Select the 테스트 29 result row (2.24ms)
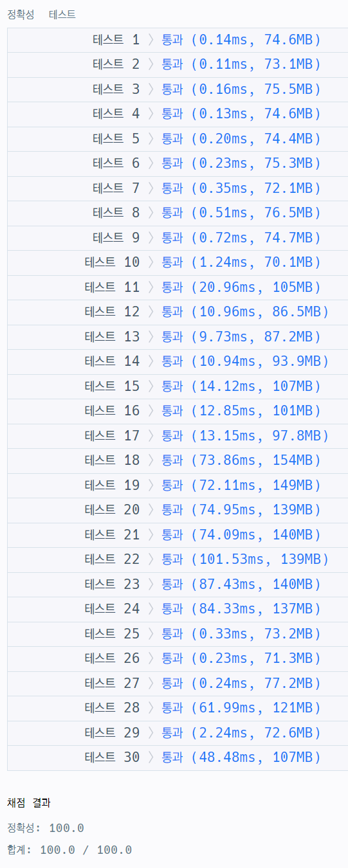 tap(178, 733)
